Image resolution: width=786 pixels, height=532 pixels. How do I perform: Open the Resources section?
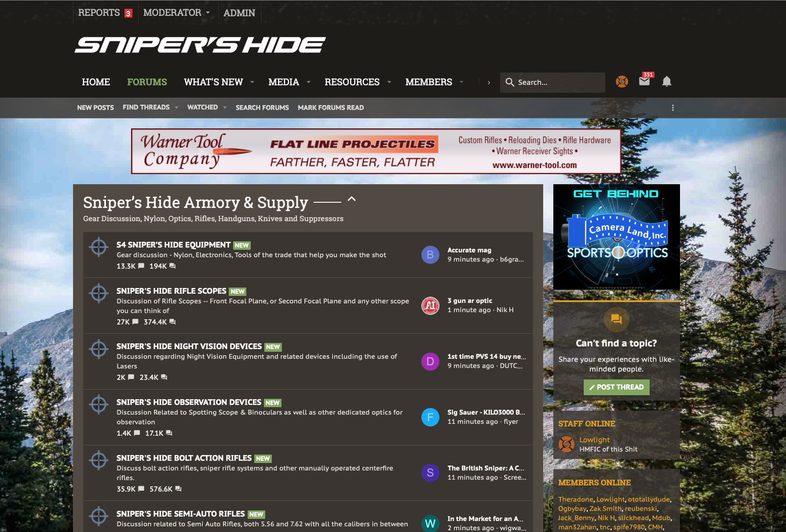[352, 82]
